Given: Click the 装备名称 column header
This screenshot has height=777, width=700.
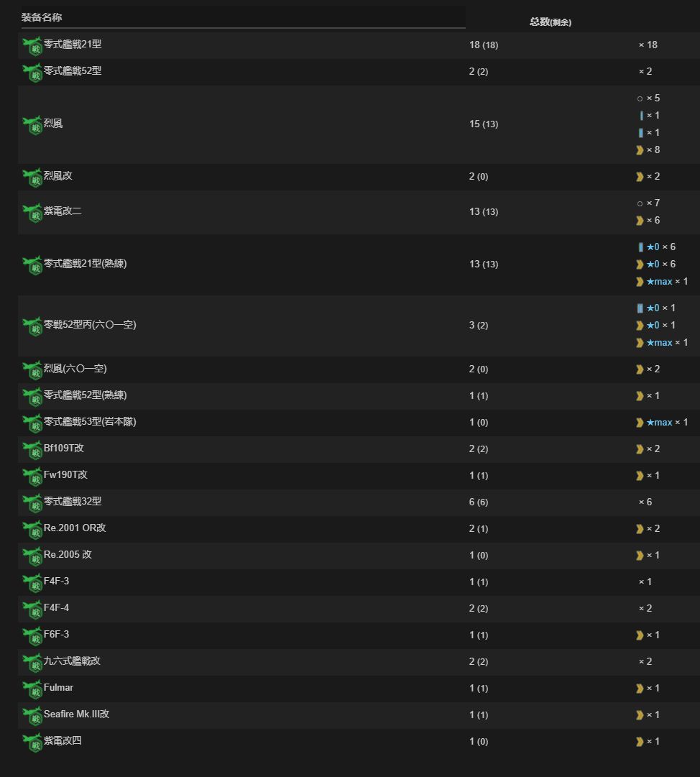Looking at the screenshot, I should tap(42, 17).
